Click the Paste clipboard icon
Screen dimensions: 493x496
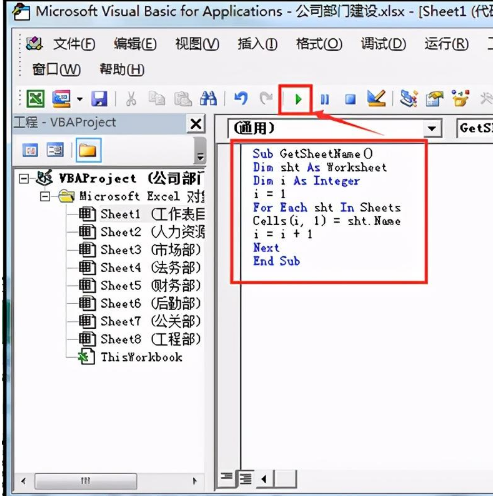(183, 99)
